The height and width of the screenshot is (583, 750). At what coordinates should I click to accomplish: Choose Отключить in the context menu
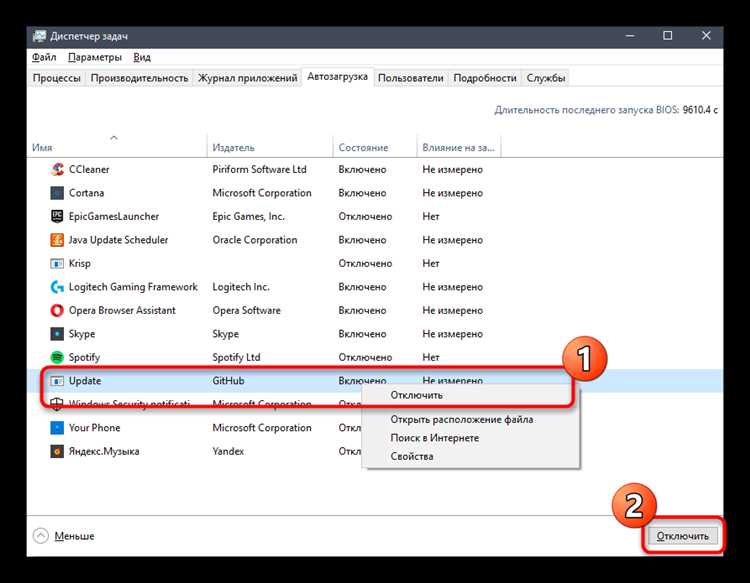pos(471,395)
